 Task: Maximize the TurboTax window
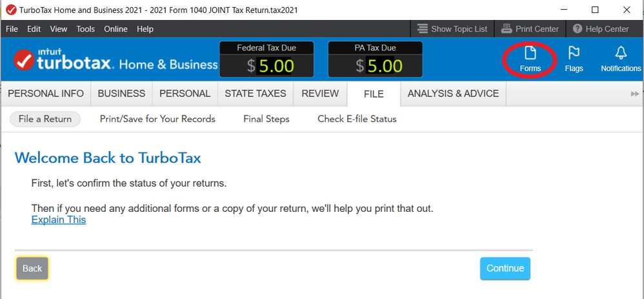click(595, 10)
